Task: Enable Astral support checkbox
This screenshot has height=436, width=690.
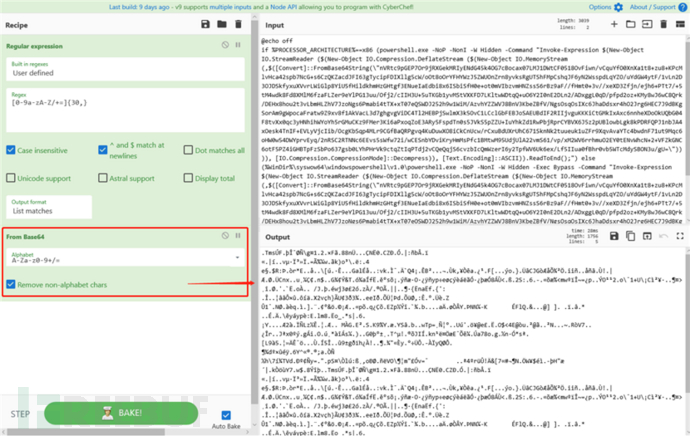Action: [x=103, y=178]
